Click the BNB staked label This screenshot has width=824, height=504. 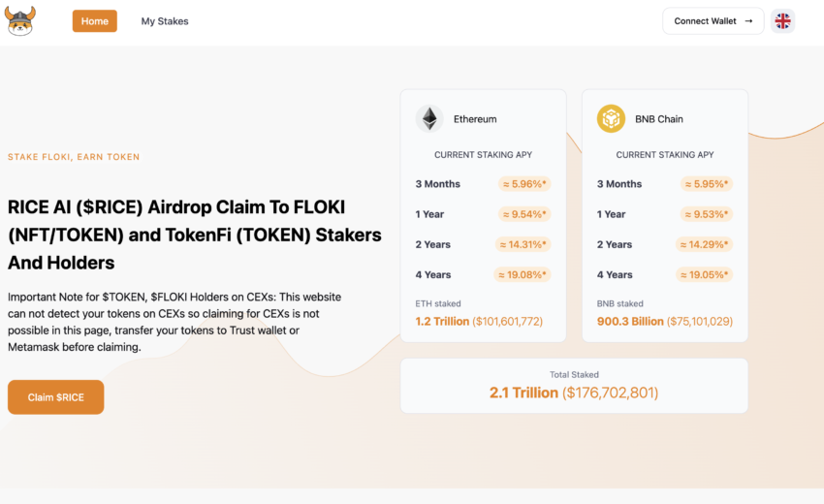point(620,303)
